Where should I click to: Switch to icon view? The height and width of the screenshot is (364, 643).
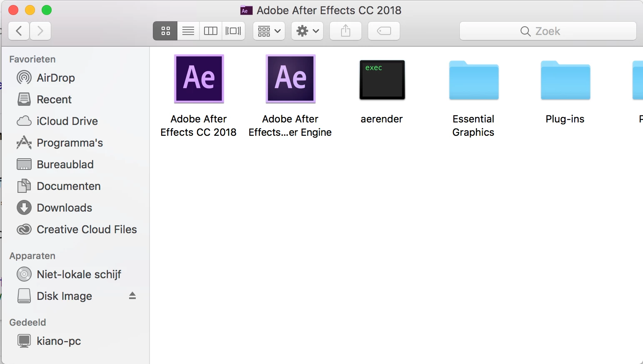coord(165,31)
